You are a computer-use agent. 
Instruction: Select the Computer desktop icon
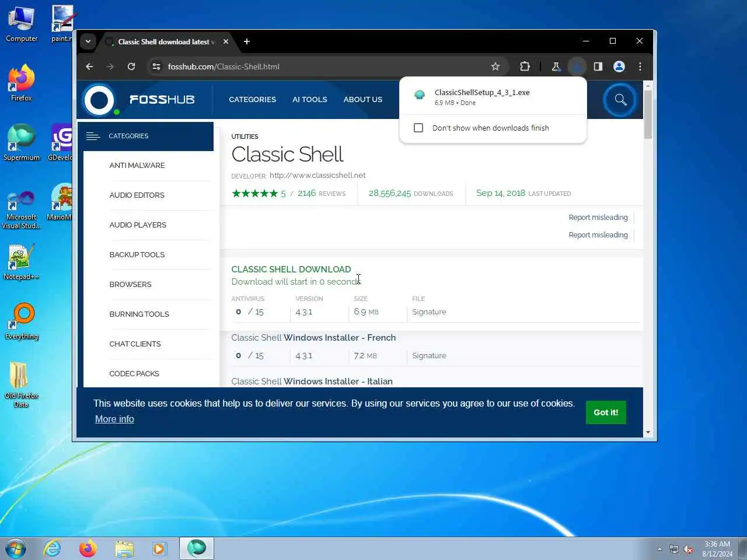point(22,24)
